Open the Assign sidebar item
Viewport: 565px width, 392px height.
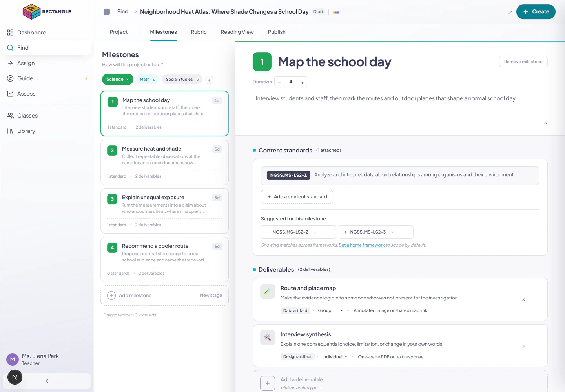(x=47, y=63)
